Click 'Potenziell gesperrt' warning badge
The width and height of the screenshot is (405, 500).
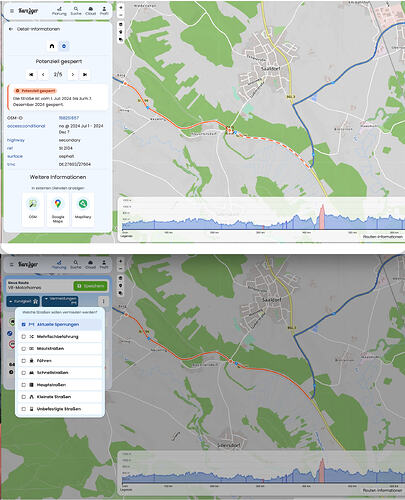click(35, 91)
